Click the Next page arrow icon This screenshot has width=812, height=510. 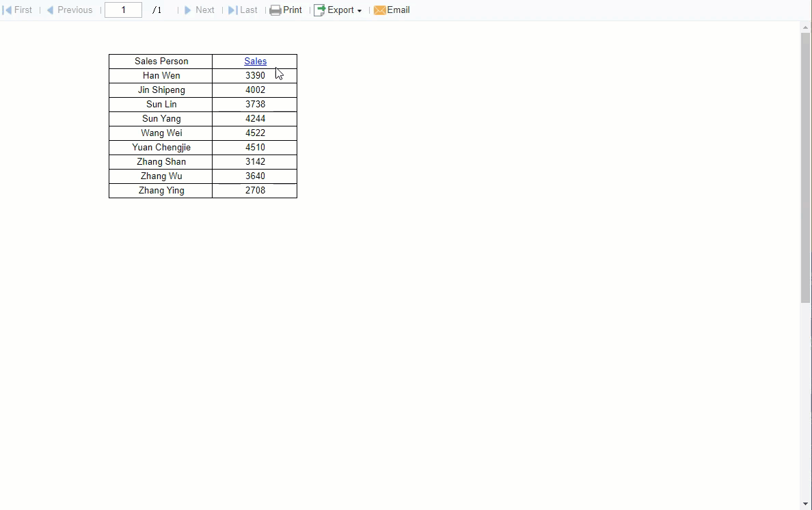189,10
